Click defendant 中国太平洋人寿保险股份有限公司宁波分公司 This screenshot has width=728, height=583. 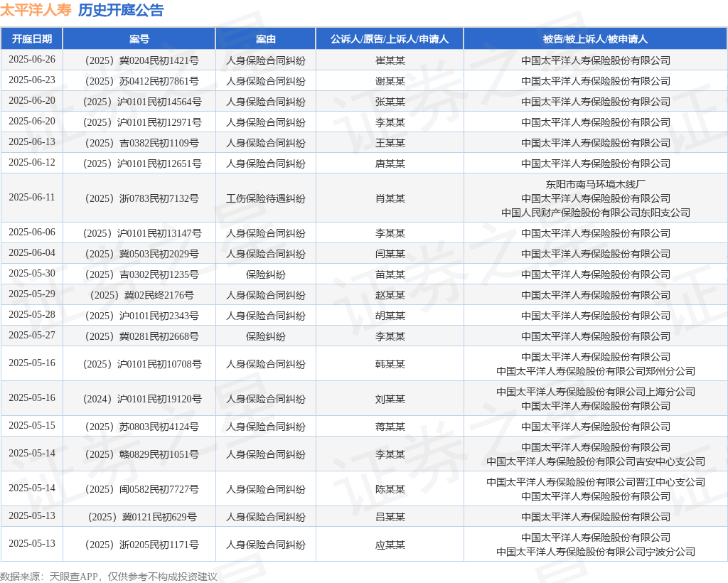(596, 552)
